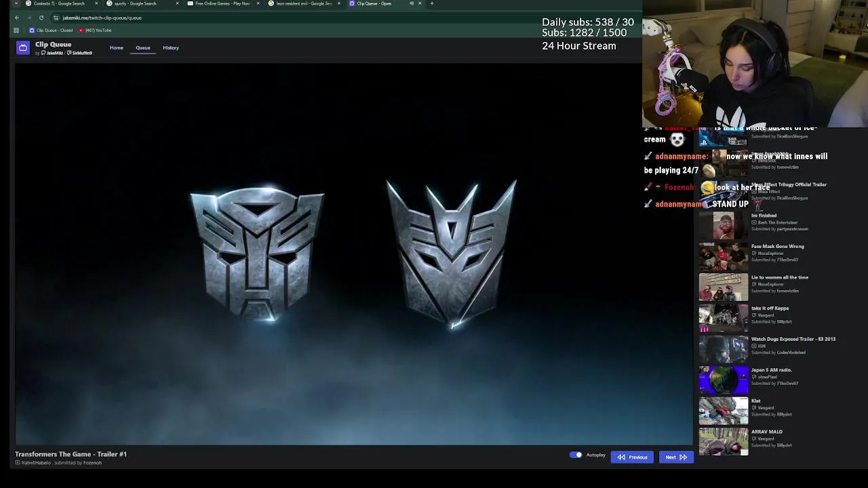Click the 'Im finished' clip title
868x488 pixels.
point(764,216)
